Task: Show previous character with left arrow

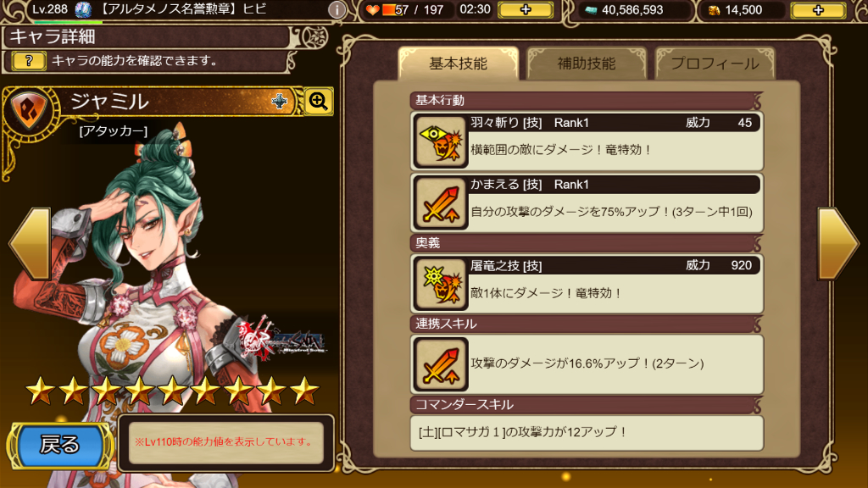Action: (x=31, y=243)
